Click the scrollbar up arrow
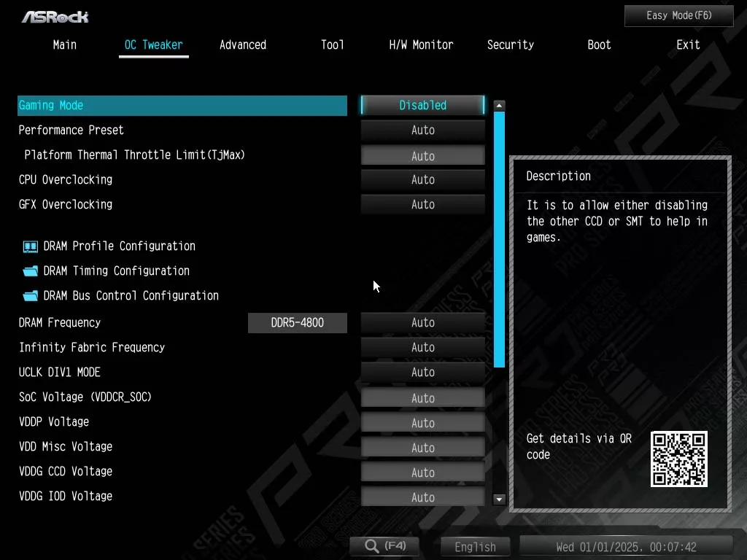 pos(499,106)
